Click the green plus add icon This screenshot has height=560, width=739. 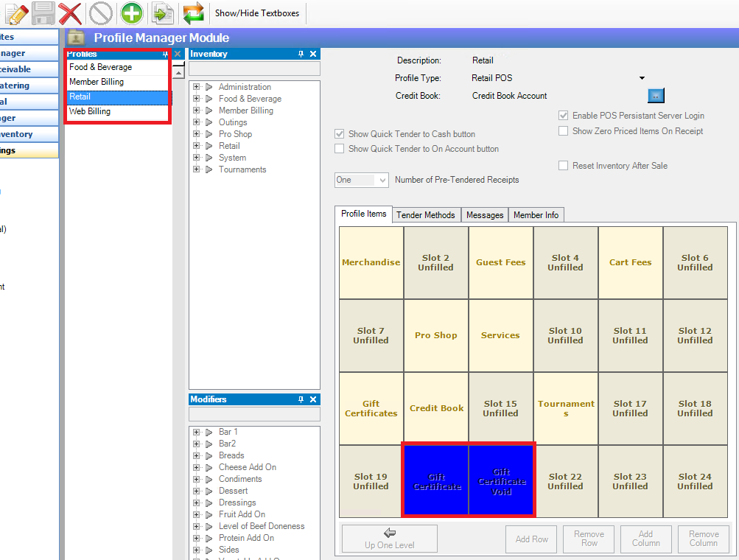(x=132, y=13)
